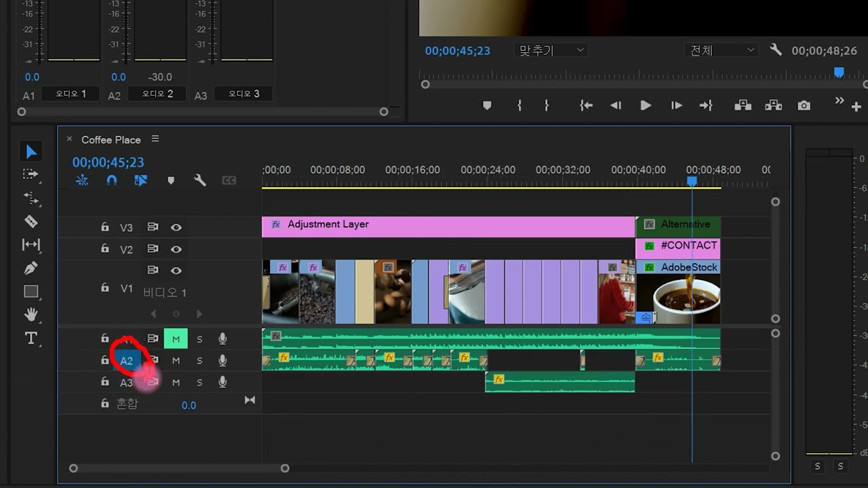Solo the A3 audio track
Screen dimensions: 868x488
199,382
